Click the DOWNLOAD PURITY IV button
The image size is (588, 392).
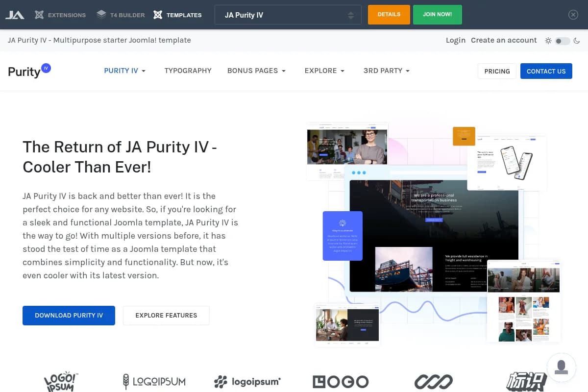[x=69, y=316]
